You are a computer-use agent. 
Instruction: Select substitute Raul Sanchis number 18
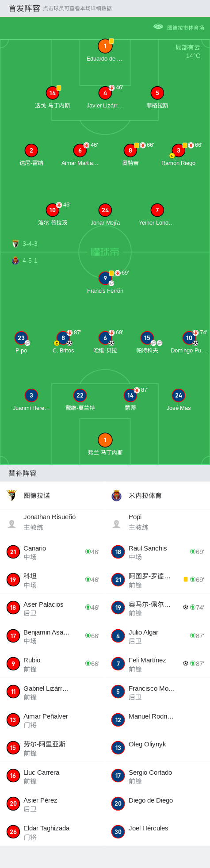click(x=157, y=552)
